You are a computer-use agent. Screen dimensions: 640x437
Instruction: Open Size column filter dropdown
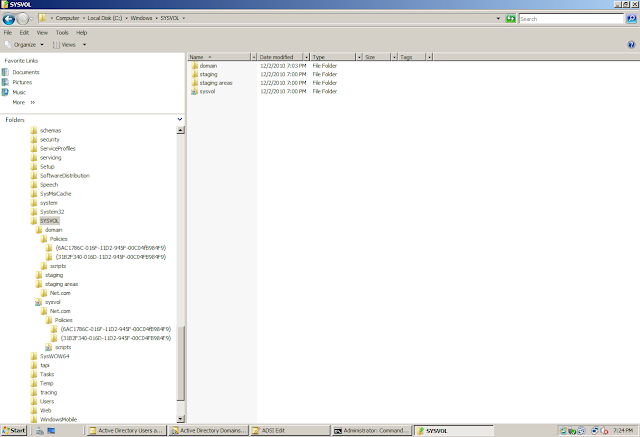(x=394, y=57)
